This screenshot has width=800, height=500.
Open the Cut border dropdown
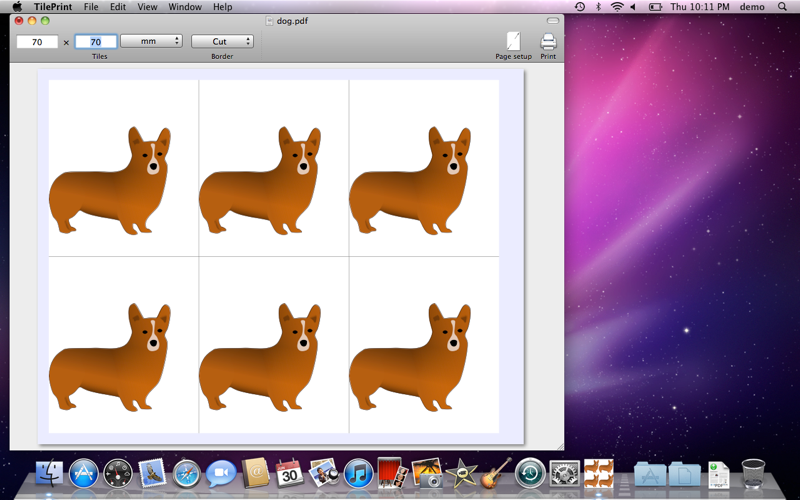pos(222,42)
